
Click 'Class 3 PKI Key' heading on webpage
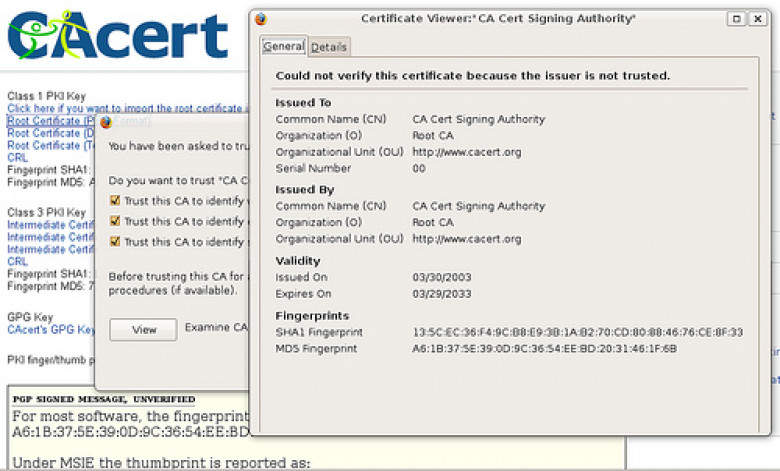(46, 212)
